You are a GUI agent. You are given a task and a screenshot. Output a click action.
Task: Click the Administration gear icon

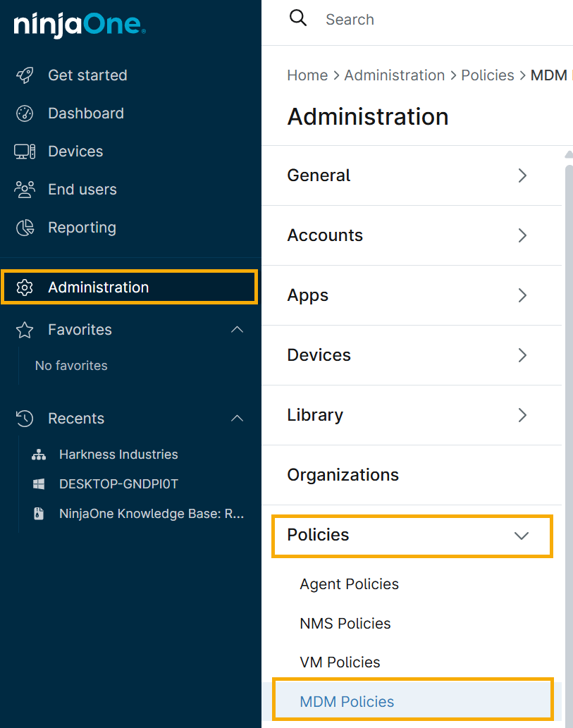pos(25,288)
